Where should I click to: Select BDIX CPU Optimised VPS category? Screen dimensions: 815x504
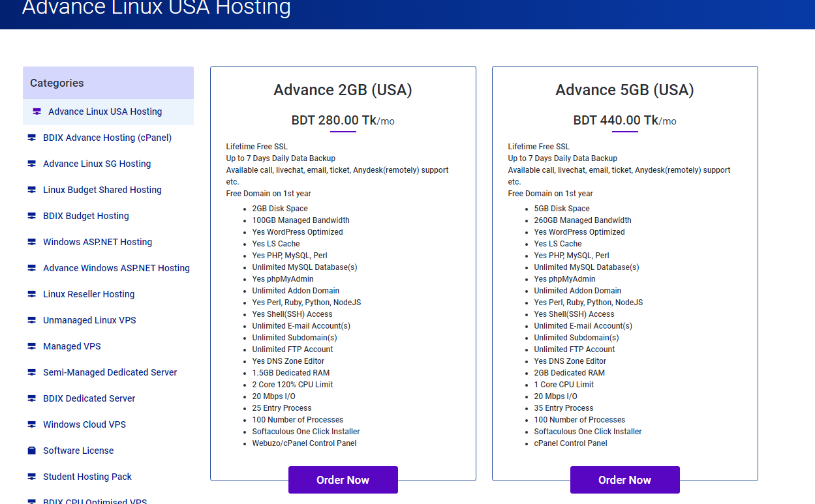[x=95, y=501]
